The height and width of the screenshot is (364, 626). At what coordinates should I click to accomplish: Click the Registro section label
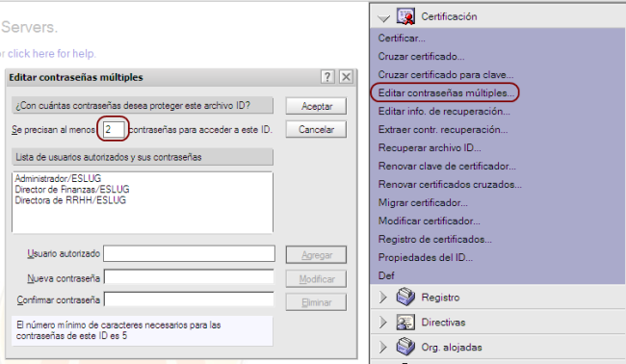(440, 298)
